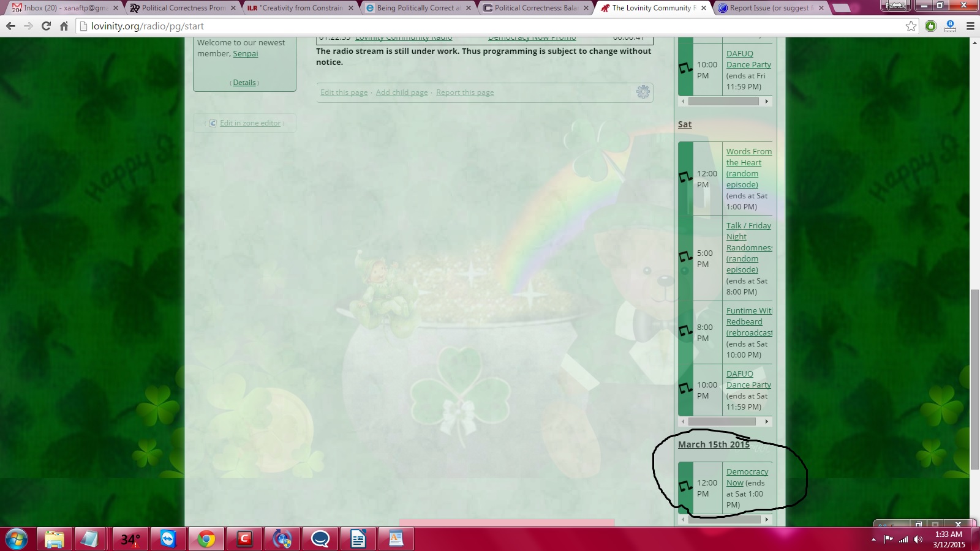Click the address bar URL field

[x=490, y=26]
